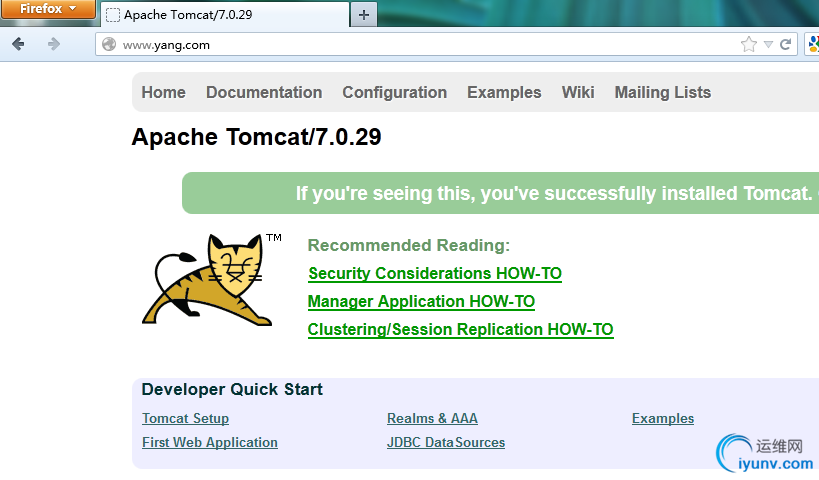Open the Configuration navigation item
Viewport: 819px width, 480px height.
click(x=394, y=92)
